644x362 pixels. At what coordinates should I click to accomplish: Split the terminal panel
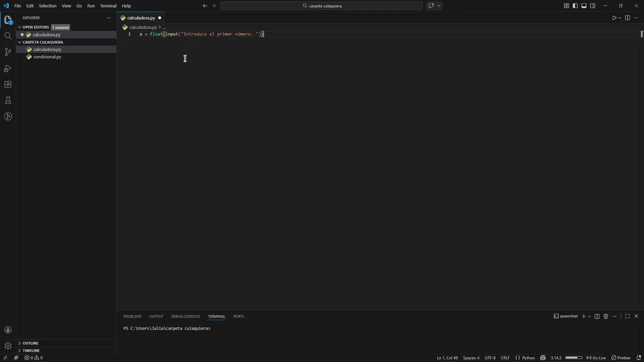597,316
